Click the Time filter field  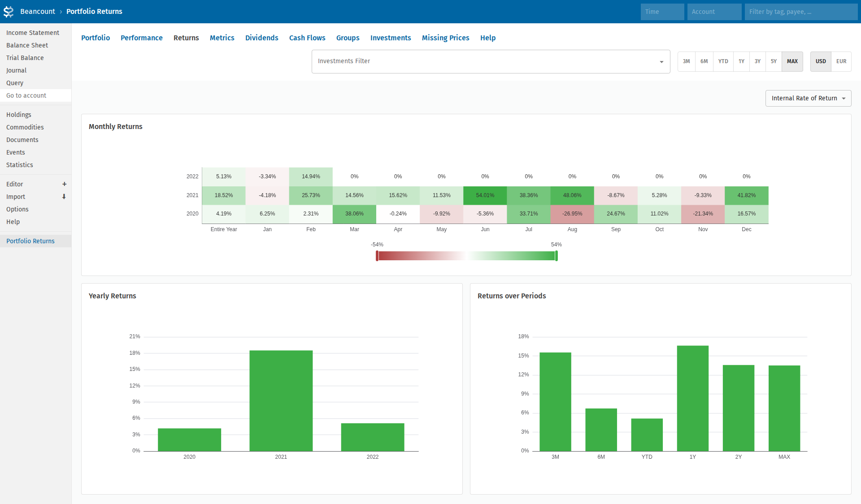662,12
